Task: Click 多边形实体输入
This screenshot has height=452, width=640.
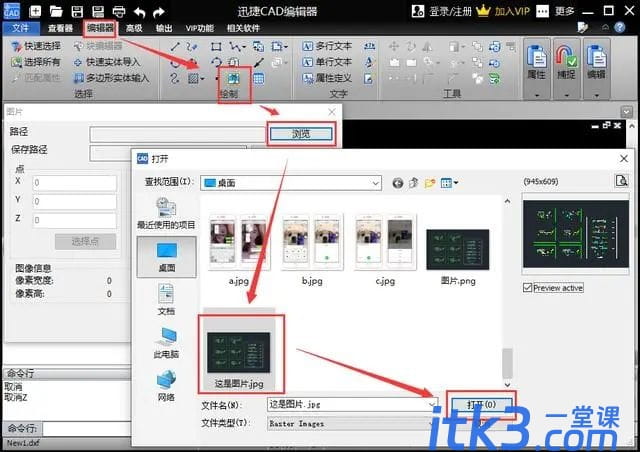Action: tap(111, 78)
